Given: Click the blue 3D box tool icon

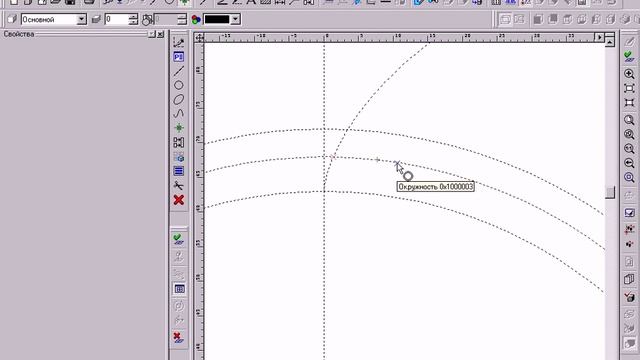Looking at the screenshot, I should [x=178, y=157].
